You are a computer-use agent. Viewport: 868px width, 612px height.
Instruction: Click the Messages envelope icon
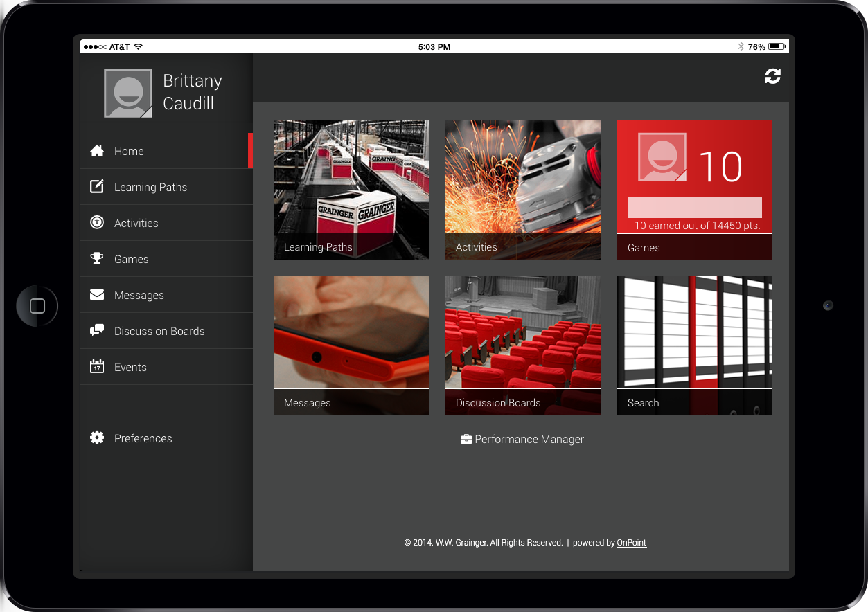click(97, 295)
